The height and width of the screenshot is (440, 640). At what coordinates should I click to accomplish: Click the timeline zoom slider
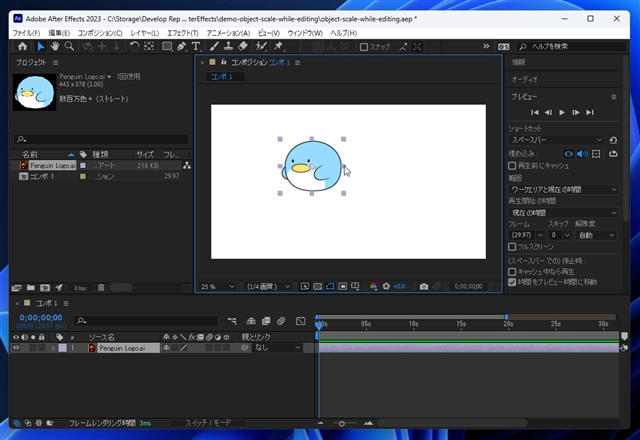pos(343,423)
